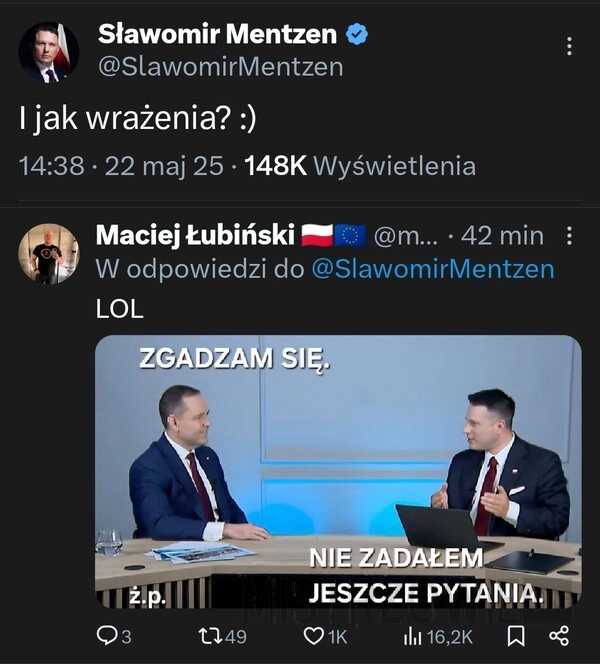Image resolution: width=600 pixels, height=664 pixels.
Task: View analytics for the reply showing 16,2K
Action: tap(439, 635)
